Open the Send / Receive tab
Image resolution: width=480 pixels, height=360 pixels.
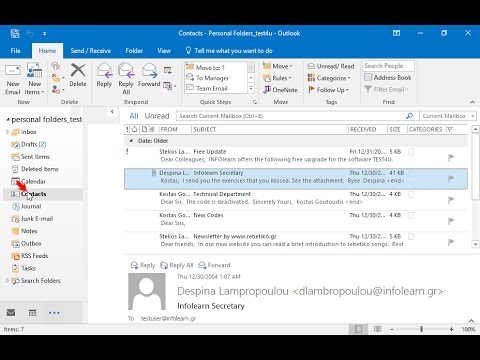(91, 51)
